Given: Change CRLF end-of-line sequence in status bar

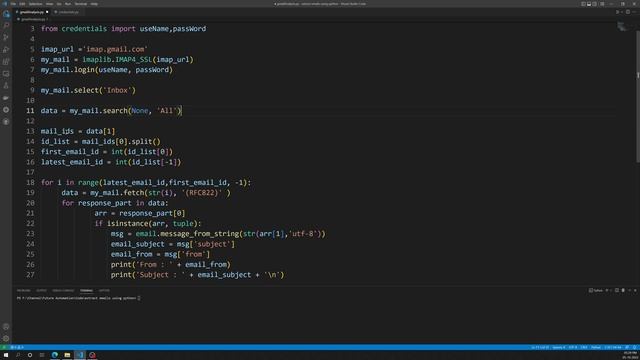Looking at the screenshot, I should (x=584, y=347).
